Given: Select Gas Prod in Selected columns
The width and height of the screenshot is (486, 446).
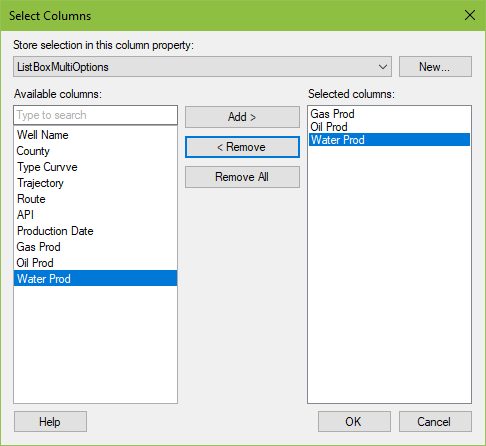Looking at the screenshot, I should click(x=389, y=114).
